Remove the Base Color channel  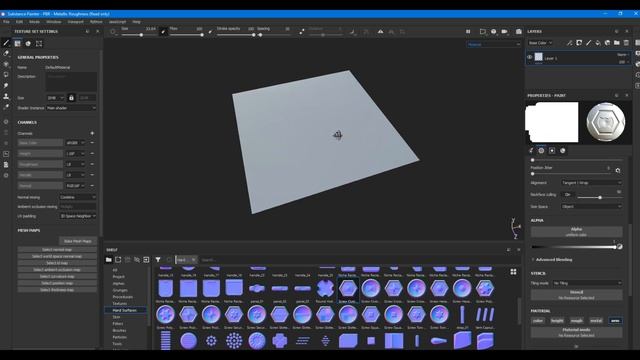pos(92,143)
